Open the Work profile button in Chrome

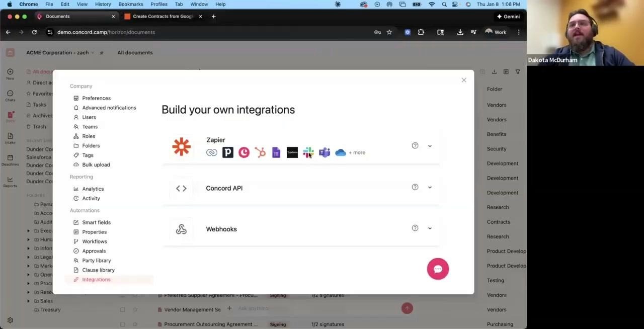click(x=496, y=32)
